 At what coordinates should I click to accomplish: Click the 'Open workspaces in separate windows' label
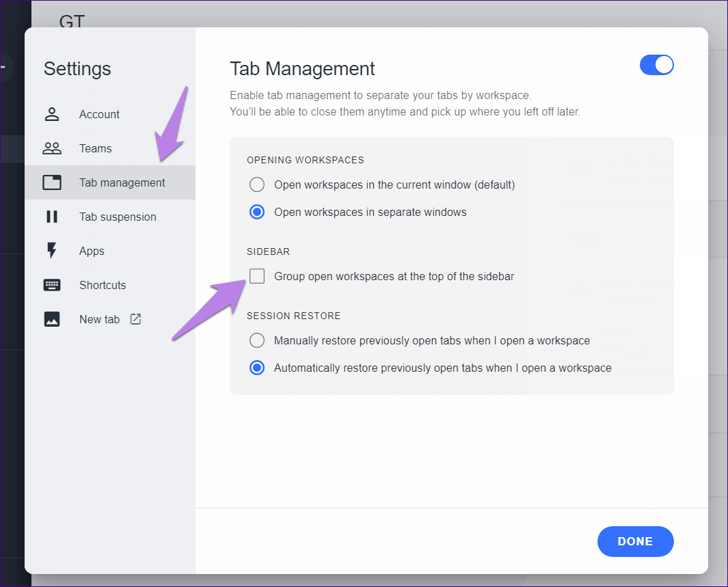(x=370, y=212)
